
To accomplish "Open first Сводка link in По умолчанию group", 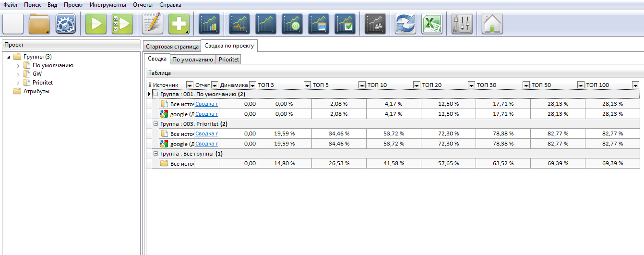I will point(206,103).
